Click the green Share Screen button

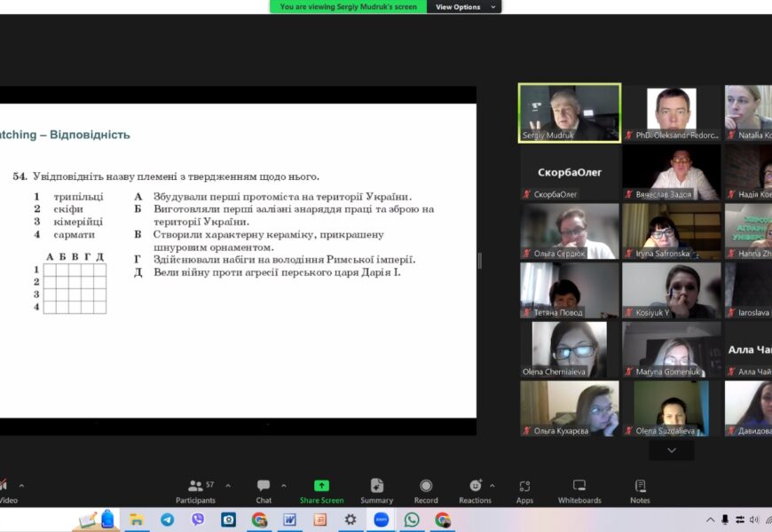[x=321, y=490]
